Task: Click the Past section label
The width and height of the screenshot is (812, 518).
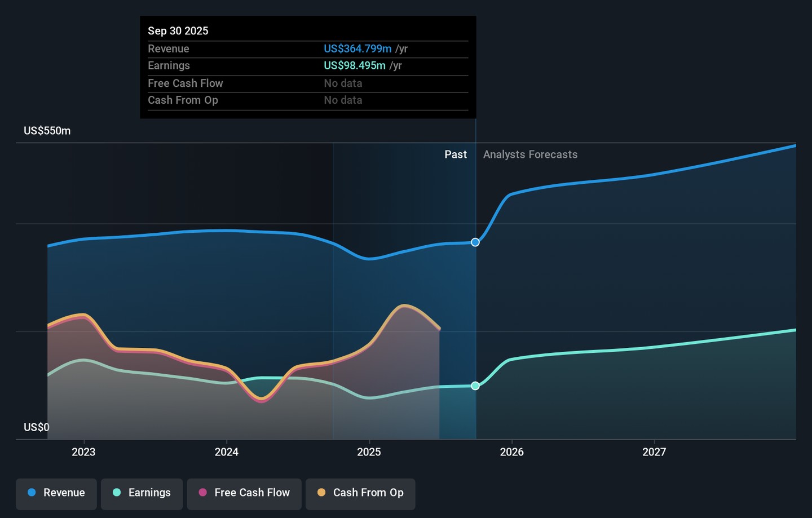Action: [x=455, y=154]
